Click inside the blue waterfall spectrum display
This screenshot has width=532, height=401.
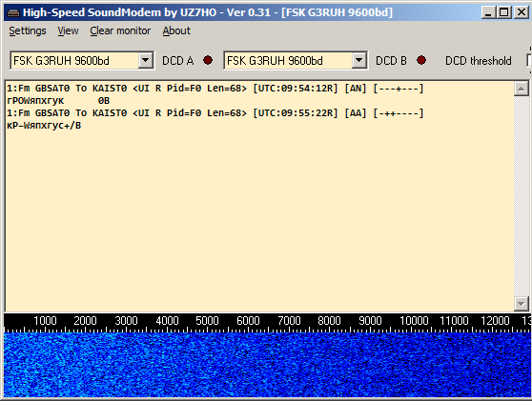point(267,365)
